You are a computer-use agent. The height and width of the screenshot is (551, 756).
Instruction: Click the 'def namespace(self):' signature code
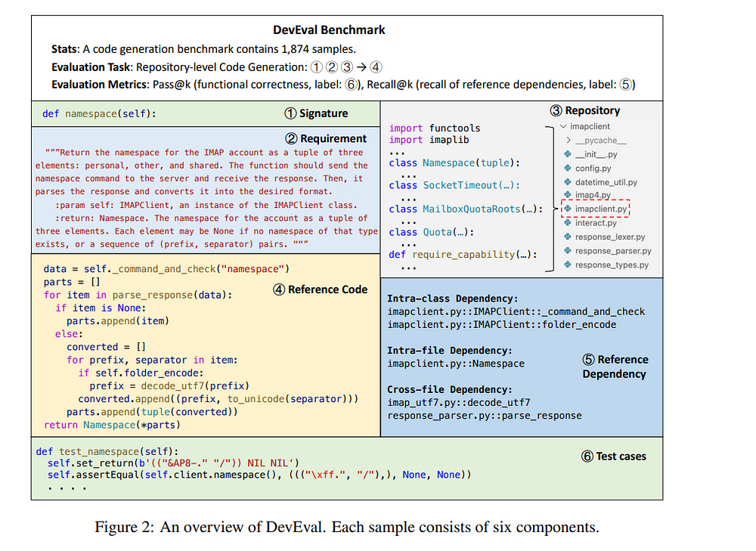[99, 114]
